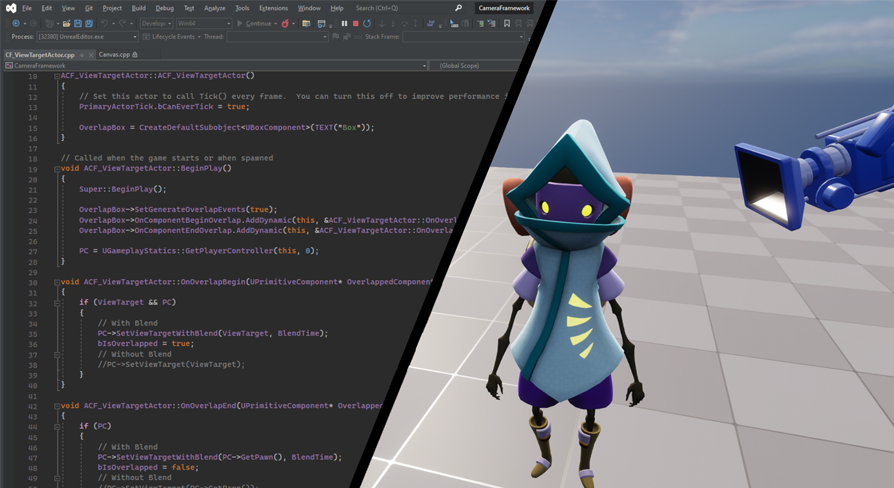Screen dimensions: 894x488
Task: Click the lock icon on Canvas.cpp tab
Action: tap(135, 55)
